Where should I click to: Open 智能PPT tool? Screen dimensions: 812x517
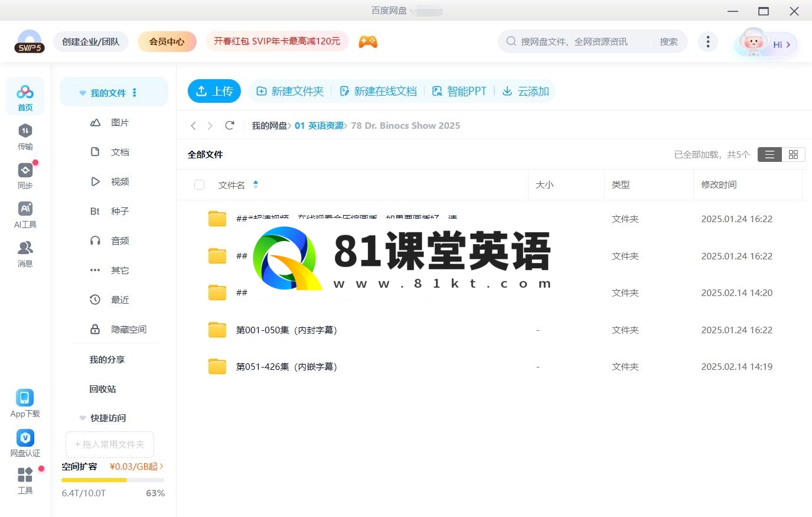coord(459,91)
